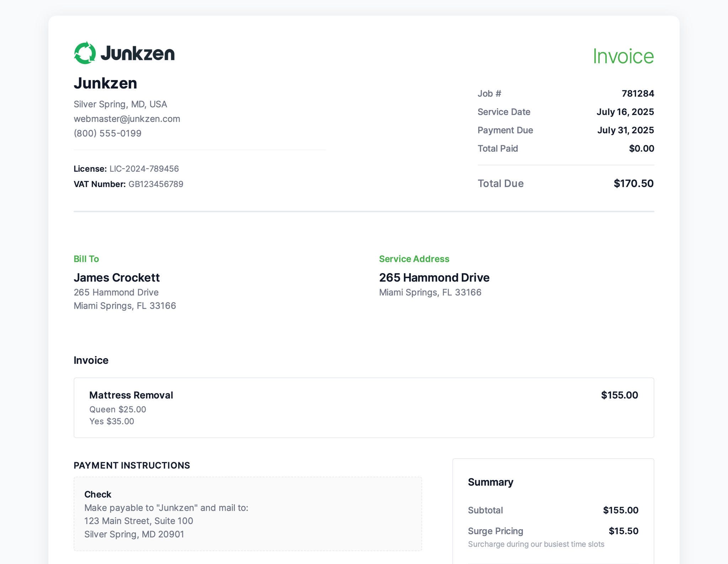The height and width of the screenshot is (564, 728).
Task: Click the Service Address heading
Action: [x=414, y=259]
